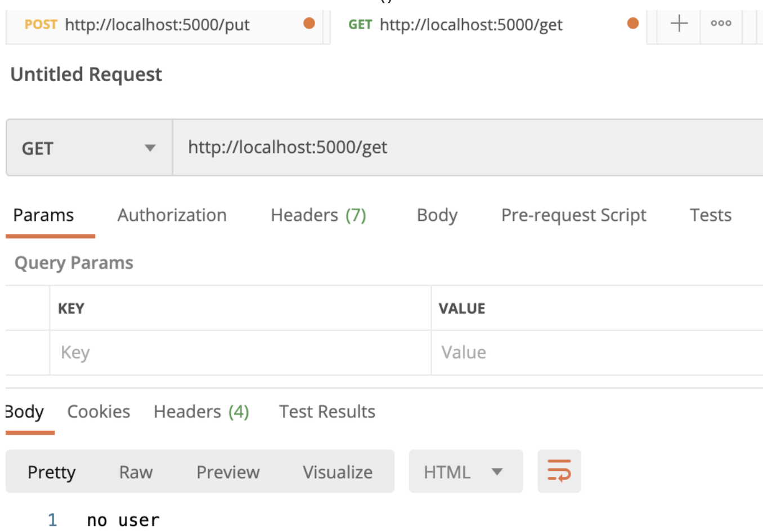Open the HTML format dropdown

click(465, 471)
